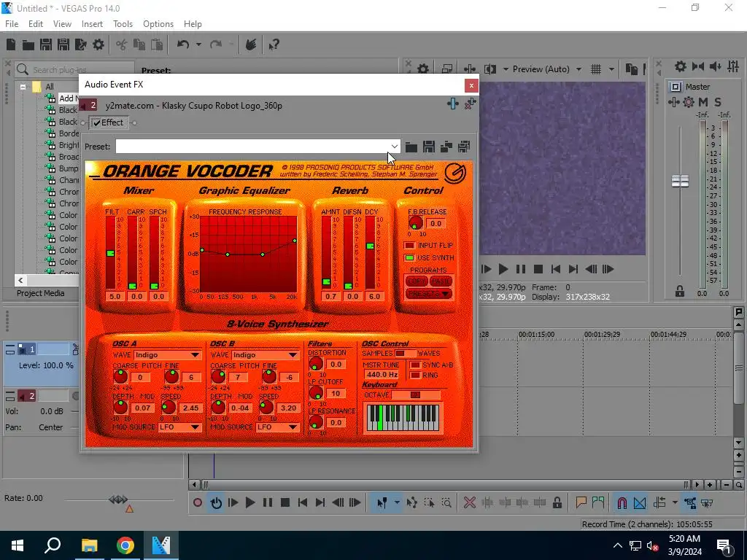
Task: Toggle USE SYNTH in vocoder Control section
Action: pos(409,257)
